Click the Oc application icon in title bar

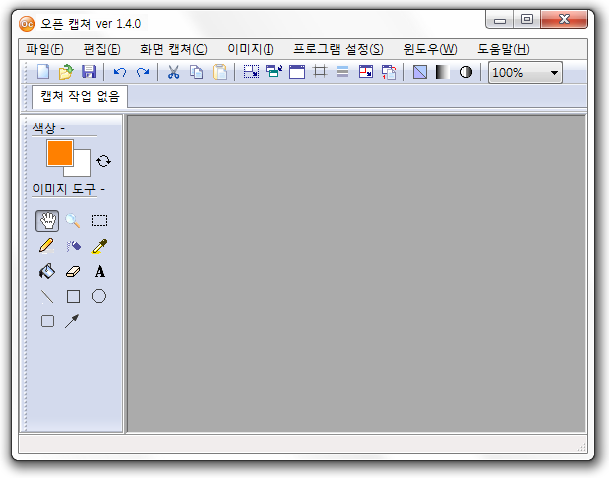(27, 24)
